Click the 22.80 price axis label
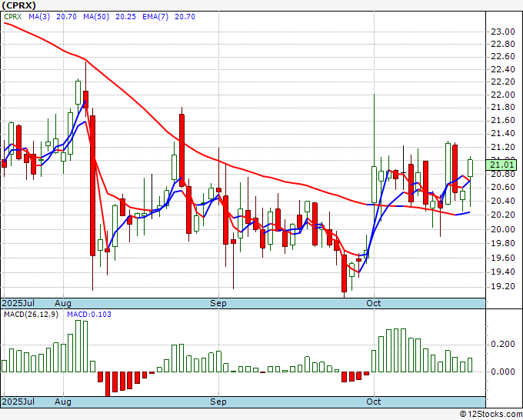The image size is (523, 420). 503,45
